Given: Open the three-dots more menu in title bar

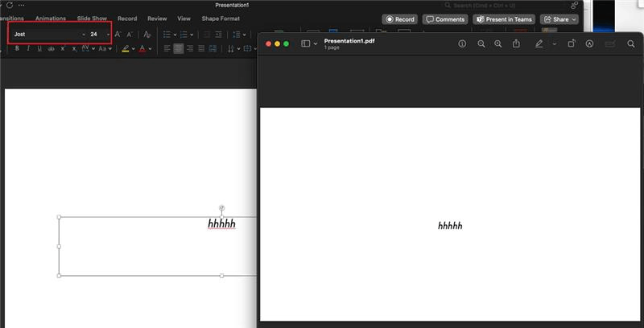Looking at the screenshot, I should click(x=22, y=6).
